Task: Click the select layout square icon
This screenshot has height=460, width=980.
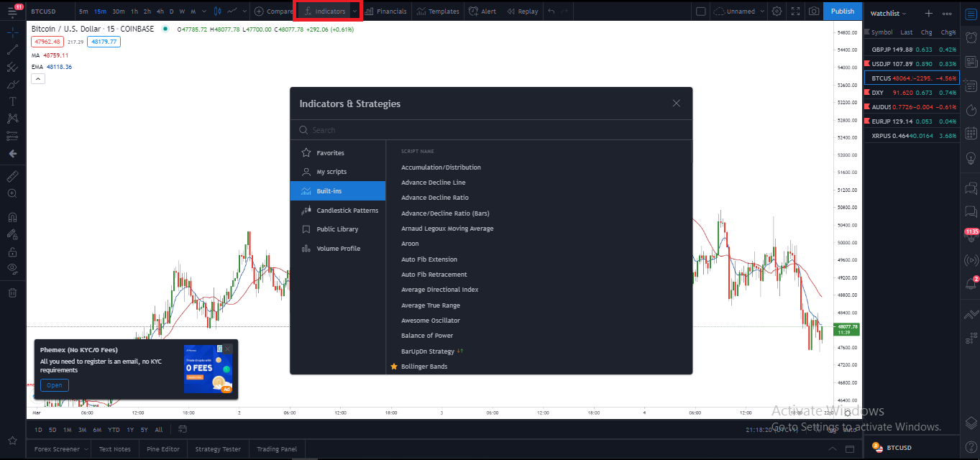Action: [x=701, y=11]
